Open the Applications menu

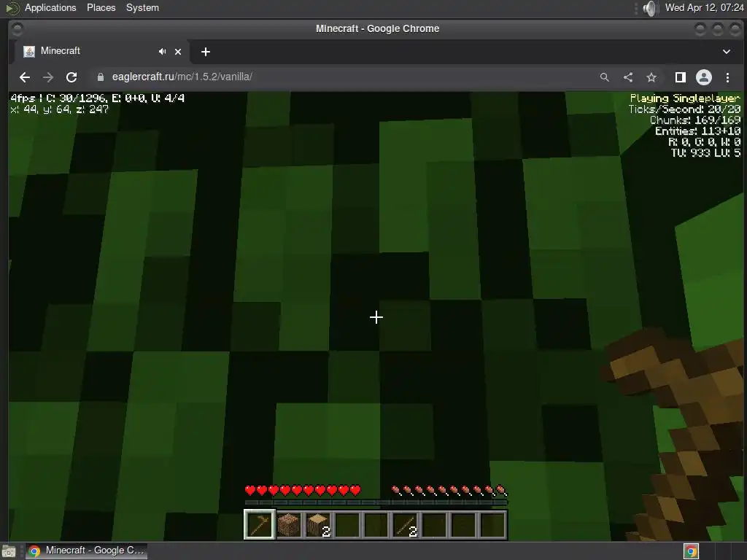50,7
